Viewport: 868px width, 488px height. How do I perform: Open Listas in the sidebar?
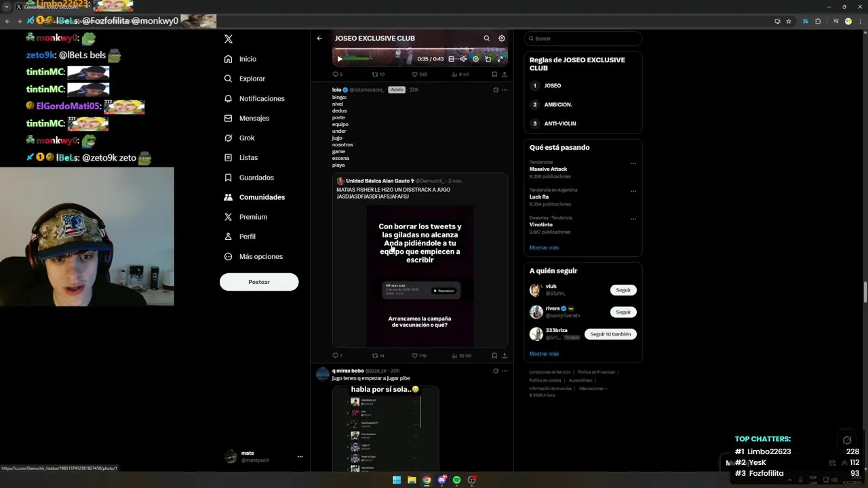coord(241,157)
